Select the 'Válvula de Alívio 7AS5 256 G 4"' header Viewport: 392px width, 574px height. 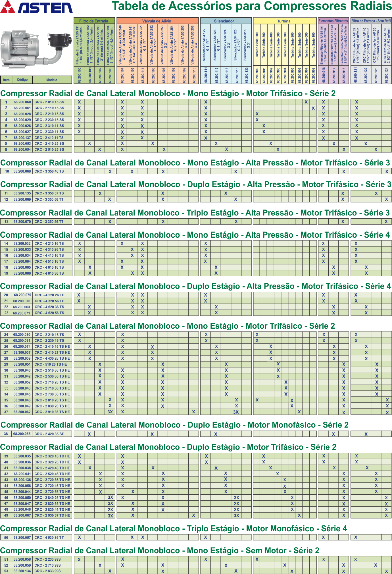194,45
